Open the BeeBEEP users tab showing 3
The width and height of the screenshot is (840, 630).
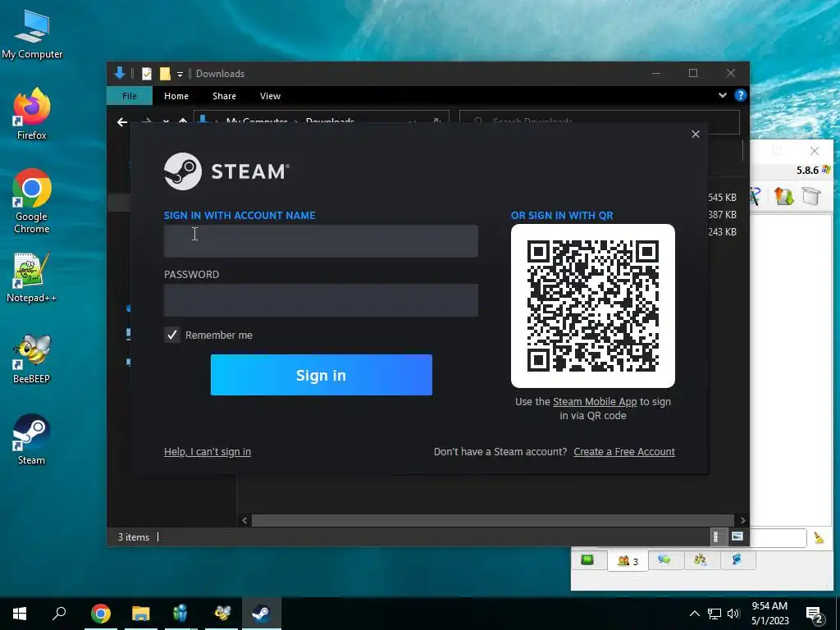[x=628, y=561]
